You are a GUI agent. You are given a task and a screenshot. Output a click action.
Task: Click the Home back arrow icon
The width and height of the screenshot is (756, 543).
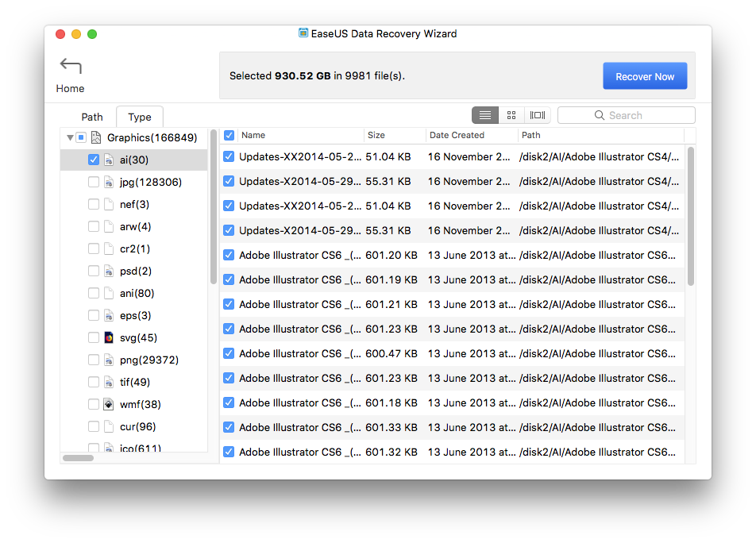click(x=71, y=66)
